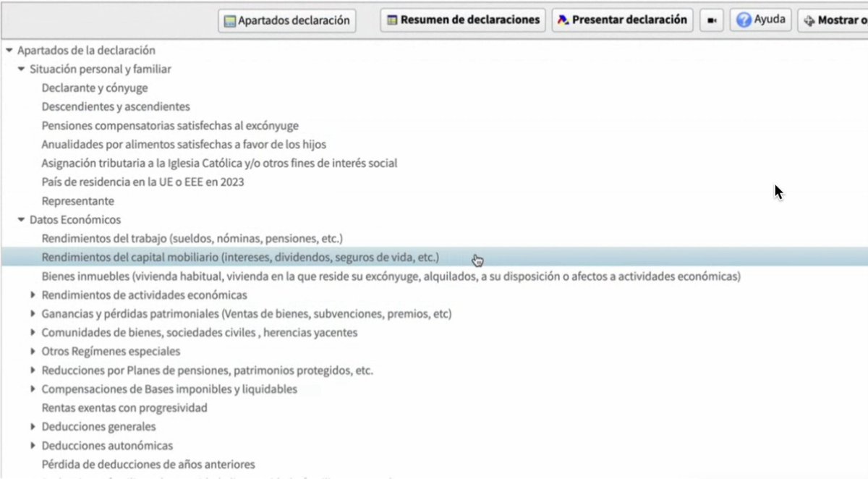
Task: Click Comunidades de bienes, sociedades civiles label
Action: click(200, 333)
